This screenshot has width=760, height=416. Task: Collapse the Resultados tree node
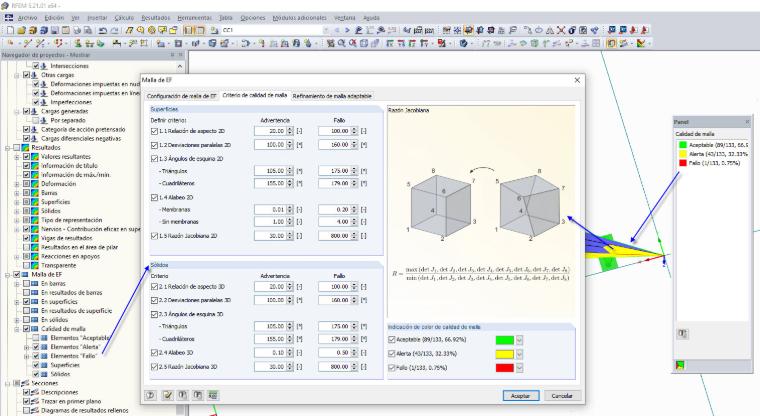pos(8,147)
